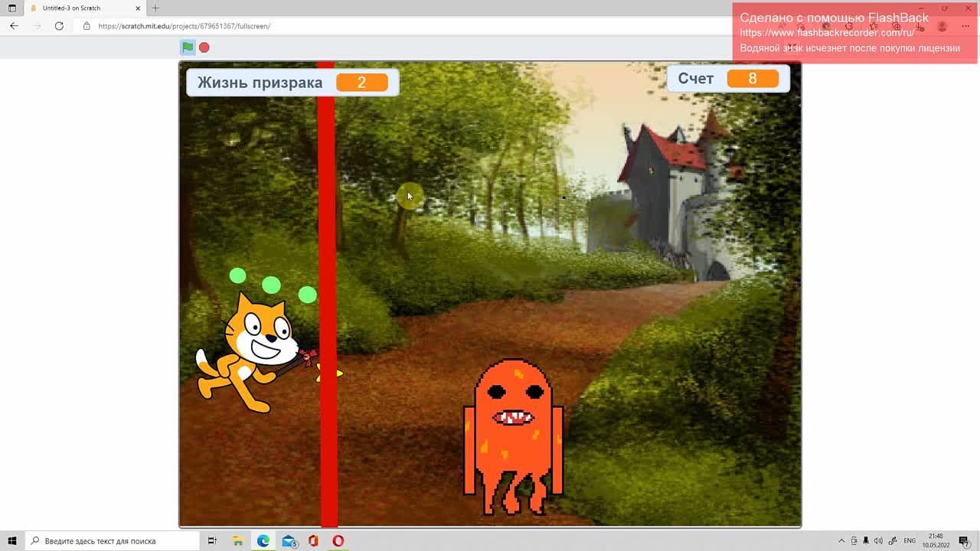Screen dimensions: 980x551
Task: Open the clock showing 21:48
Action: pyautogui.click(x=936, y=541)
